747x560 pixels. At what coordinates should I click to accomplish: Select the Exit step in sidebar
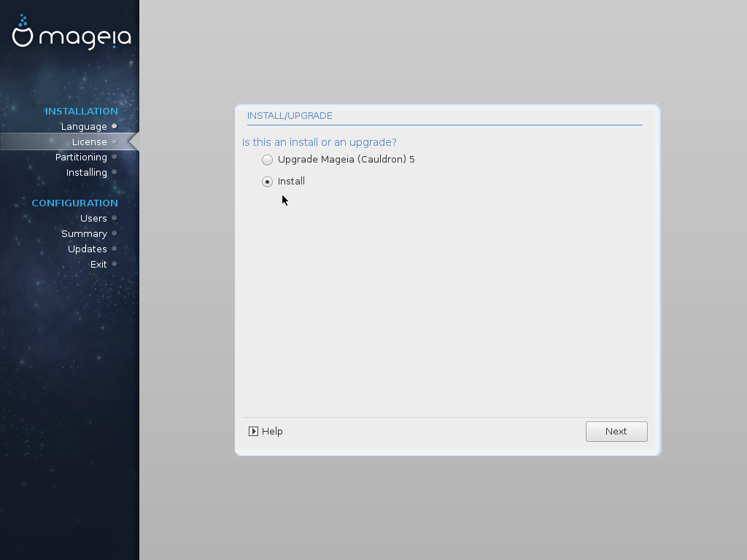pyautogui.click(x=98, y=264)
